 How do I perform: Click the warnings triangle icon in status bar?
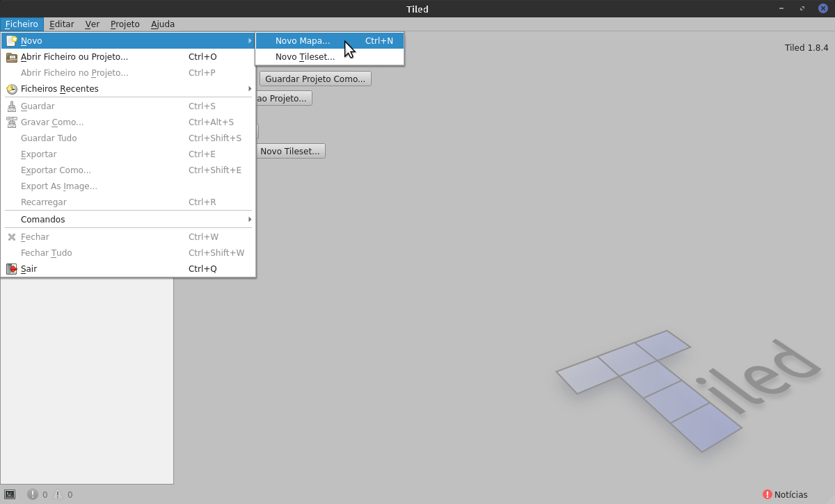click(x=58, y=494)
